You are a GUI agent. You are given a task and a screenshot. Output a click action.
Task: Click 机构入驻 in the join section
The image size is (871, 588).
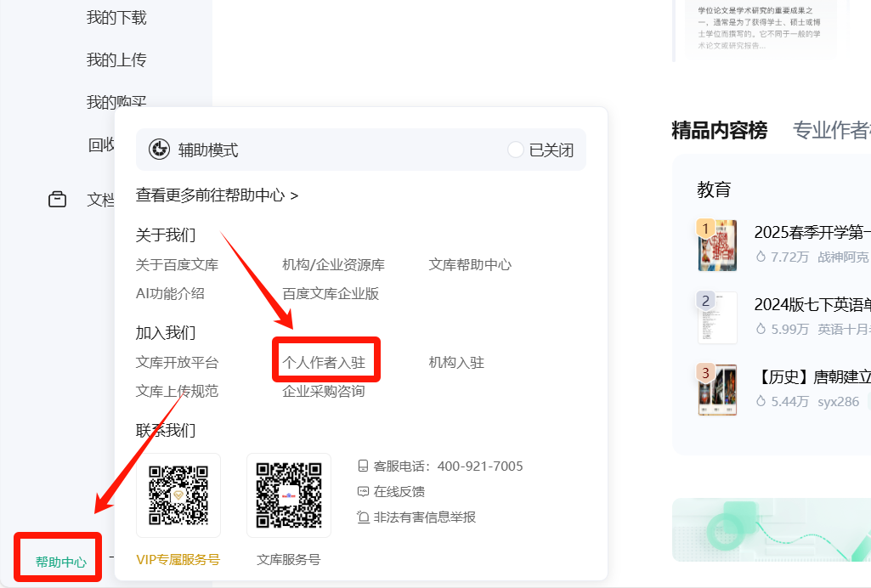455,361
